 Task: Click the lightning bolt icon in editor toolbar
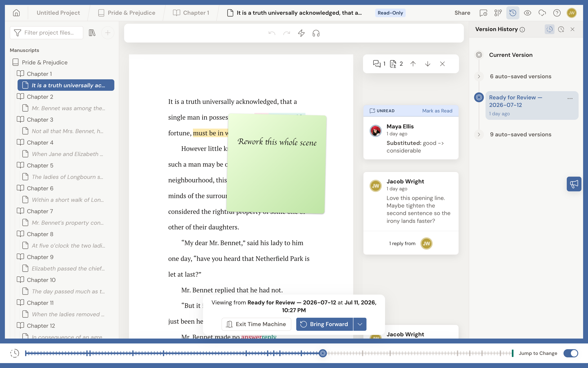(x=301, y=33)
